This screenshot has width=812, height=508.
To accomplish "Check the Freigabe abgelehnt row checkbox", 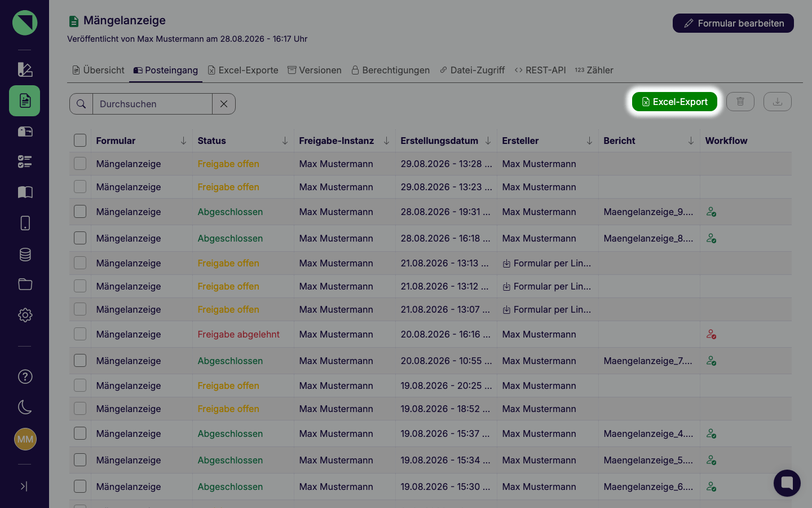I will coord(80,334).
